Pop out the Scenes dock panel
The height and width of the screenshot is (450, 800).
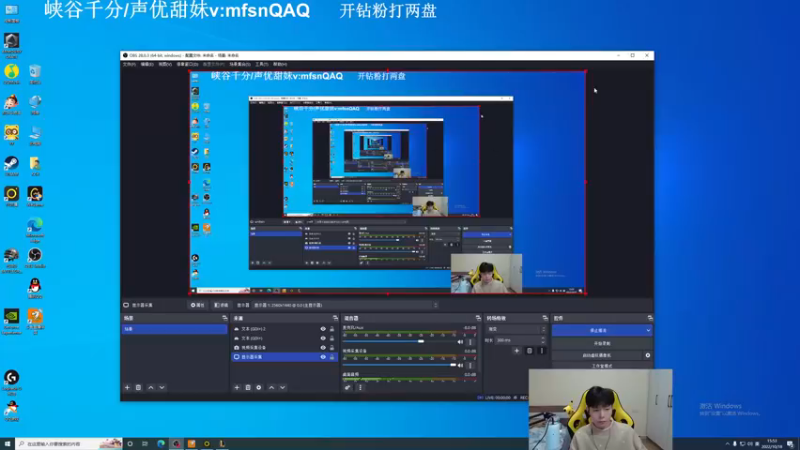[x=224, y=318]
